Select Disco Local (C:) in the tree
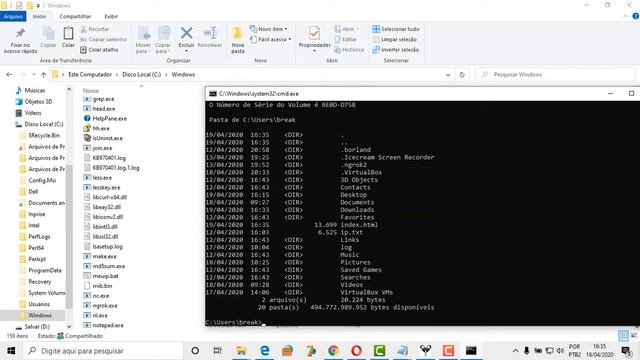The height and width of the screenshot is (360, 640). (x=44, y=124)
